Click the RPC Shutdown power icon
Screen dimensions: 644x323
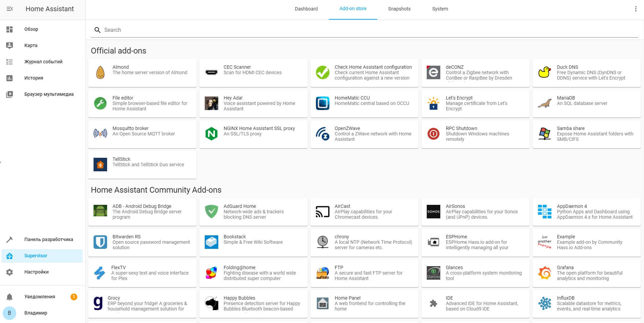tap(433, 134)
